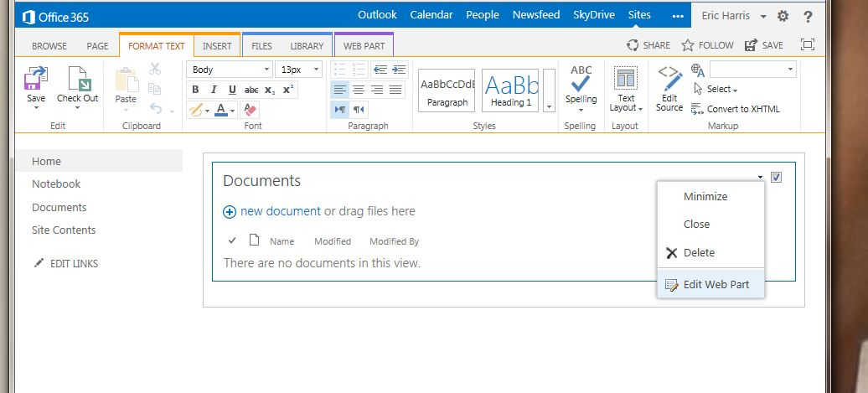The height and width of the screenshot is (393, 868).
Task: Save the page from top-right SAVE
Action: 764,45
